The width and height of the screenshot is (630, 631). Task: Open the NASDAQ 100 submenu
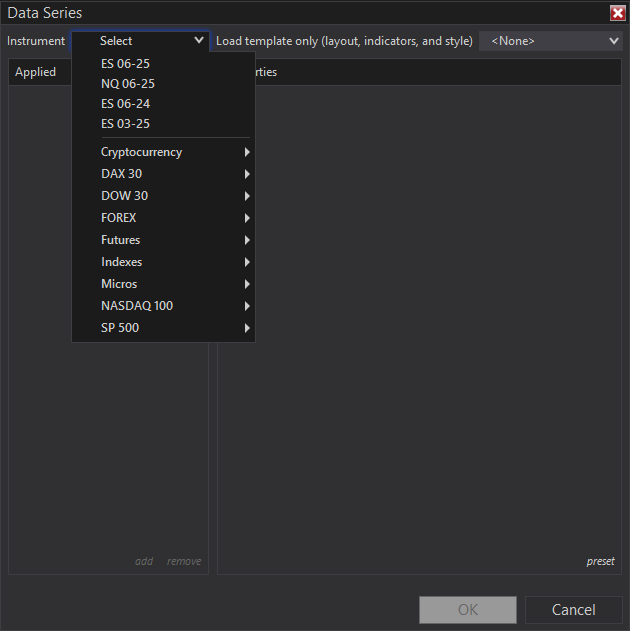(x=163, y=306)
